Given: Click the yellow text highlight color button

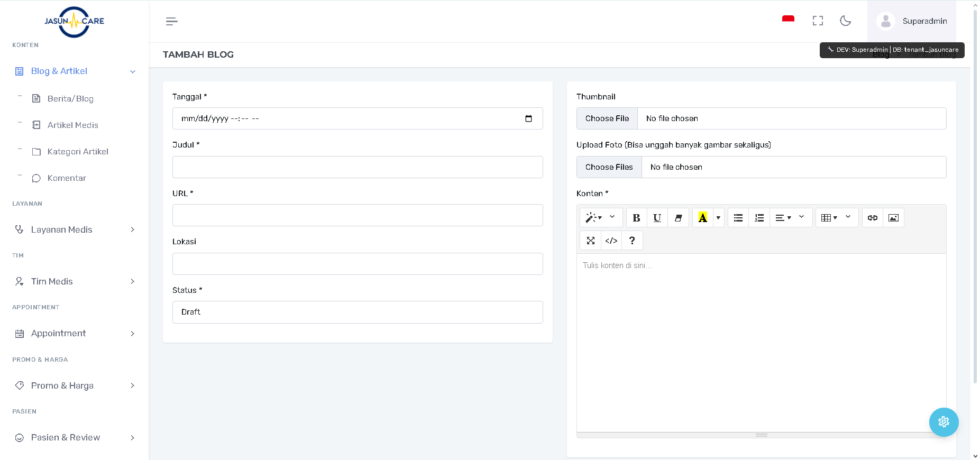Looking at the screenshot, I should pyautogui.click(x=702, y=218).
